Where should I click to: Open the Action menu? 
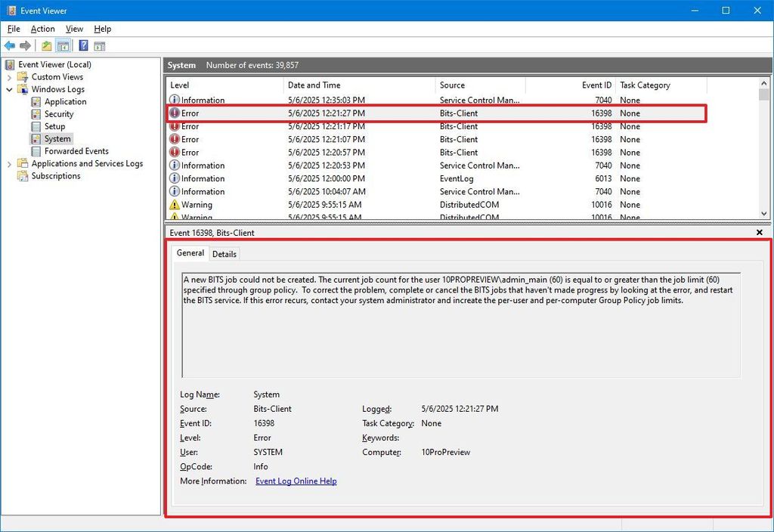tap(42, 29)
